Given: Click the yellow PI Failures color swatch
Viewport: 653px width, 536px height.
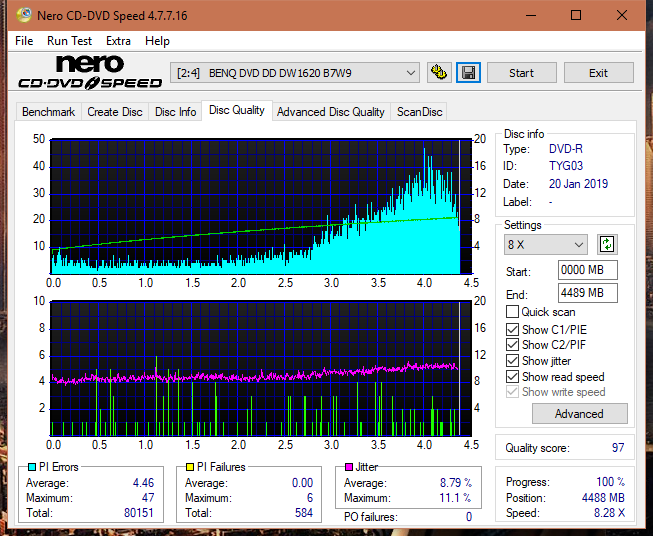Looking at the screenshot, I should coord(190,467).
